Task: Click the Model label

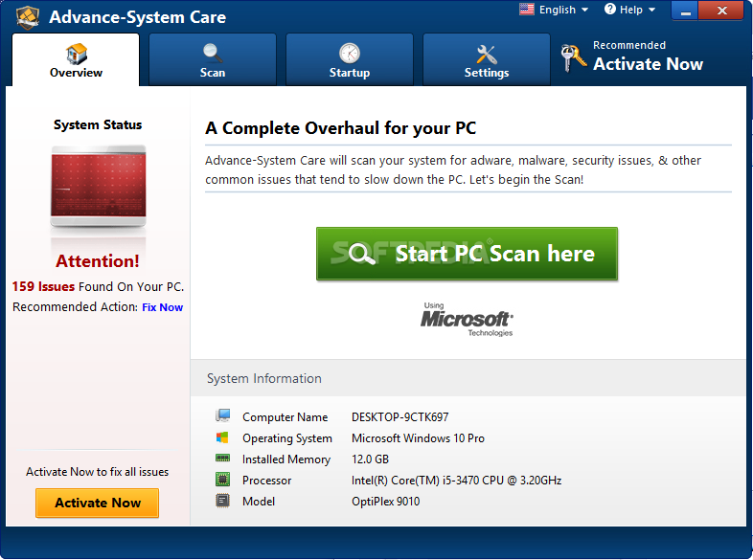Action: point(259,502)
